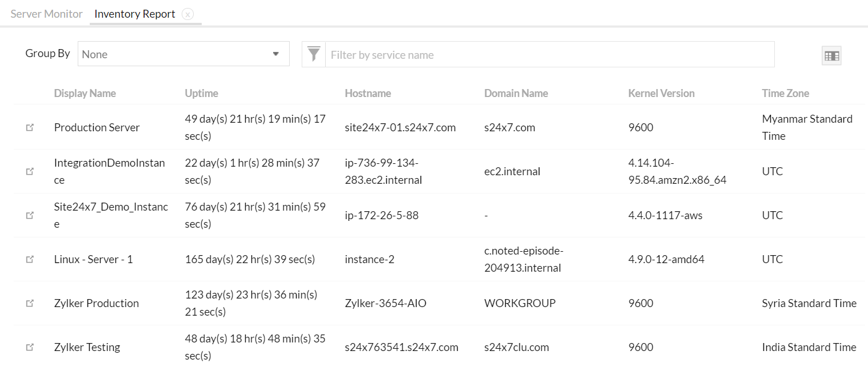Screen dimensions: 868x371
Task: Open Zylker Production monitor link icon
Action: point(30,303)
